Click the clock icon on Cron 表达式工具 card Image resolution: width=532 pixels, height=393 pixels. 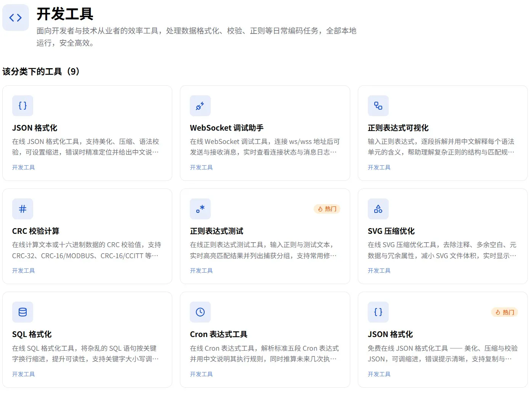200,312
